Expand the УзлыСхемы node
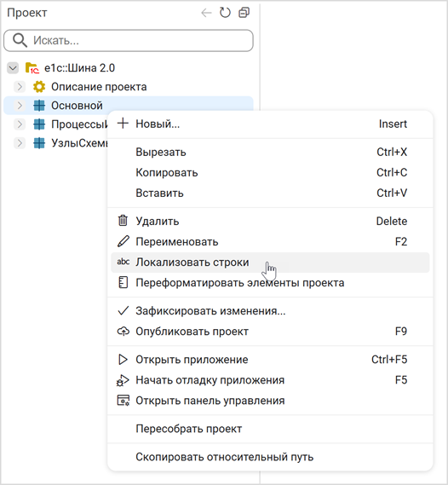This screenshot has width=448, height=485. click(20, 143)
